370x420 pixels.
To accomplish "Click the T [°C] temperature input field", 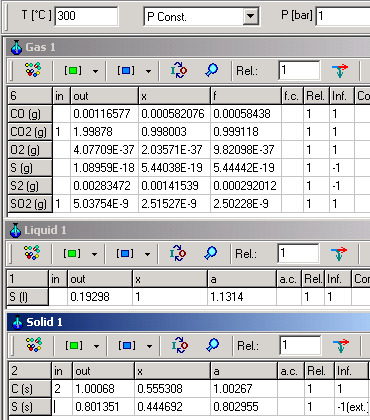I will coord(86,16).
